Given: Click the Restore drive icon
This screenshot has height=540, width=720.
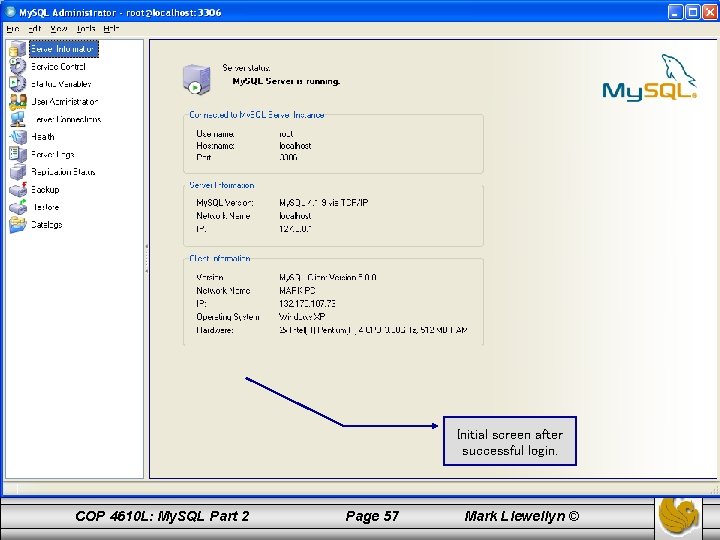Looking at the screenshot, I should click(17, 207).
